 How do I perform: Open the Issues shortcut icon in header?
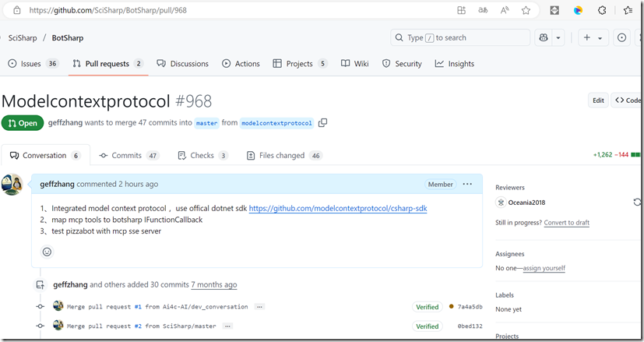pos(621,37)
